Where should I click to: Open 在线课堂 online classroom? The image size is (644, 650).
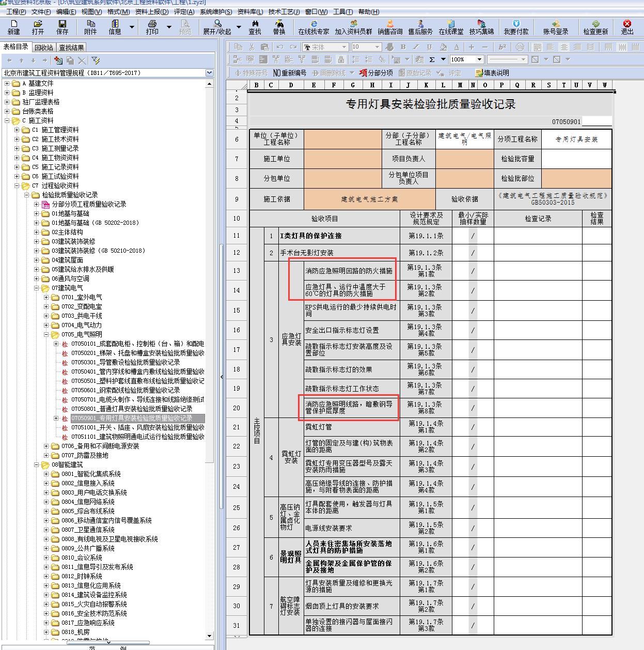451,27
